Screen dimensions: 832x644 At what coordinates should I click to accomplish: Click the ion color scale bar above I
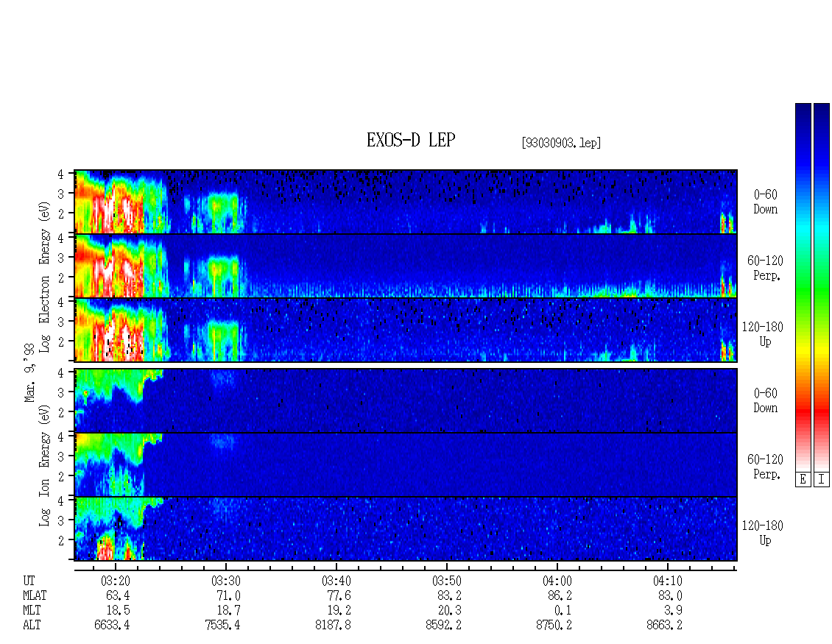point(822,287)
